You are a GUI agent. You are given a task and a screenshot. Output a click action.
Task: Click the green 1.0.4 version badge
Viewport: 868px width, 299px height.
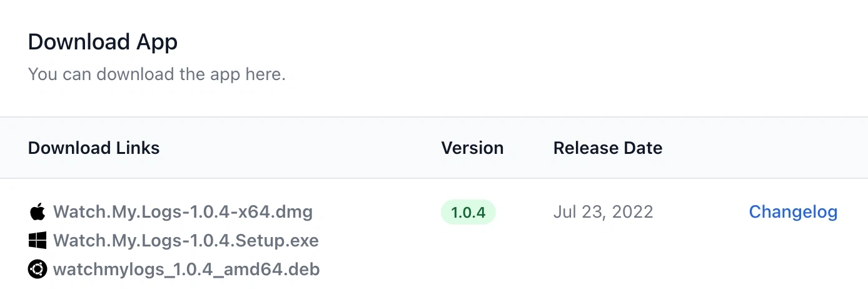[x=468, y=212]
